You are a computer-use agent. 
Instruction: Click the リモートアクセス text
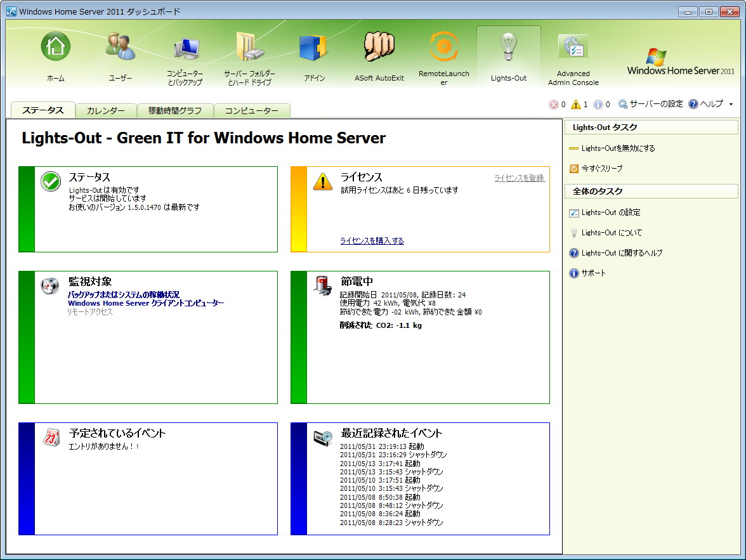point(90,312)
